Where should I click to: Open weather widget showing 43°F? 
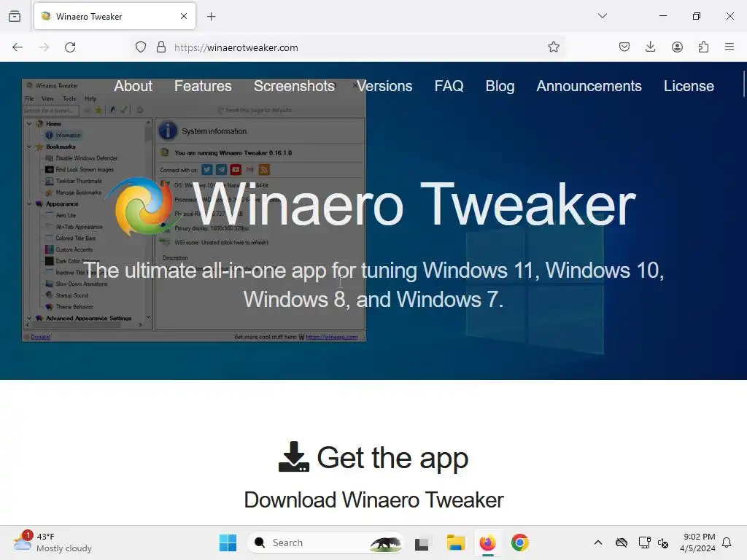tap(53, 542)
